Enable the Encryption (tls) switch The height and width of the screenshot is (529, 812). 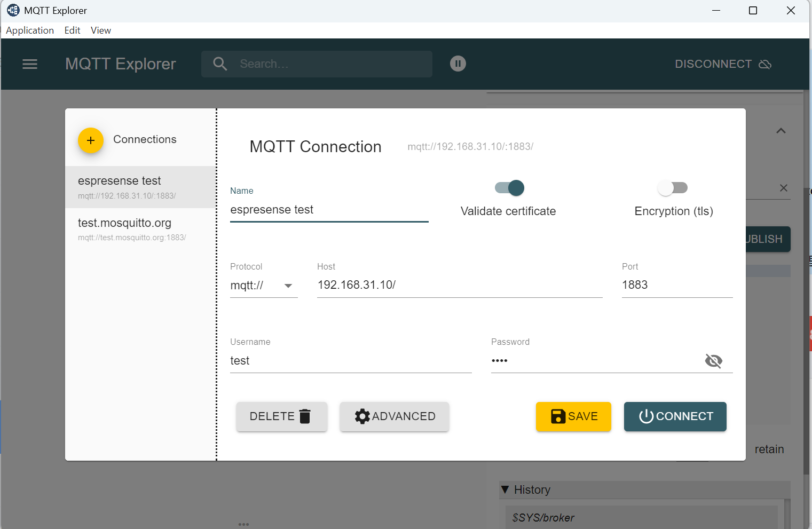(x=672, y=188)
